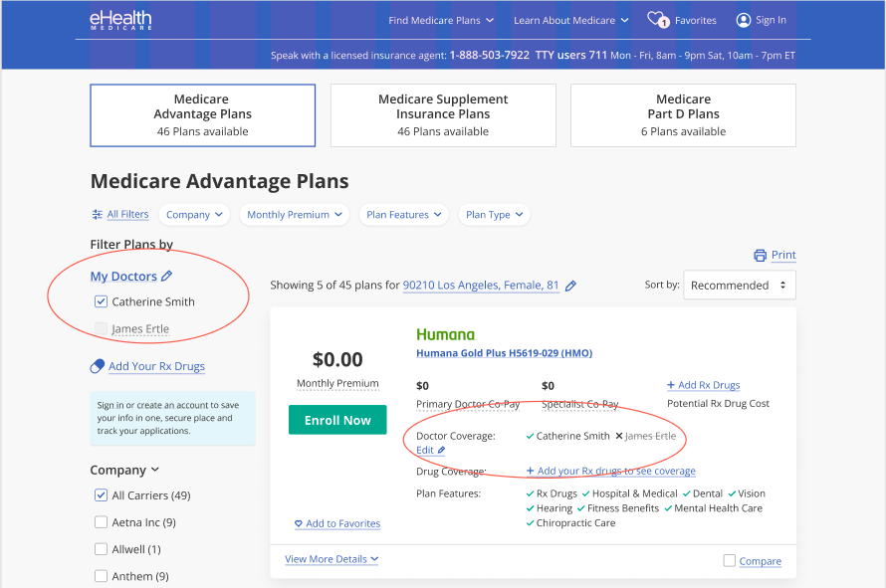
Task: Open the Plan Features filter dropdown
Action: [x=404, y=215]
